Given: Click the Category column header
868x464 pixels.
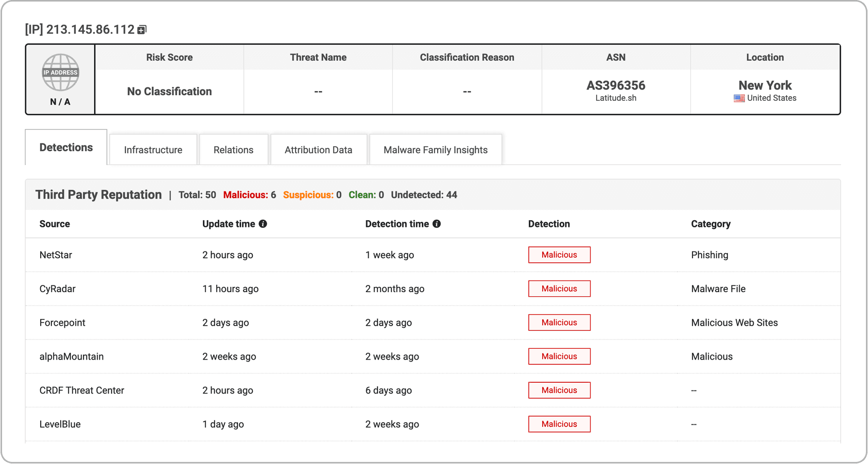Looking at the screenshot, I should click(710, 224).
